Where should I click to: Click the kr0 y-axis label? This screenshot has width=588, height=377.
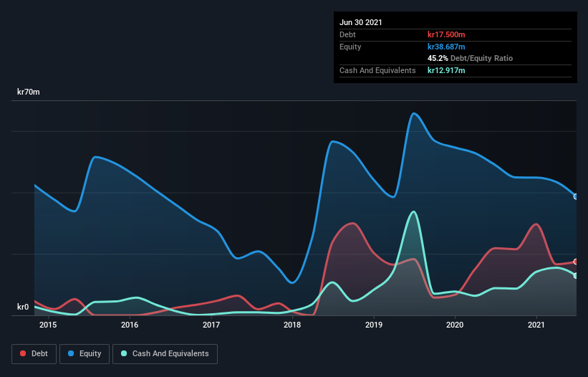23,307
